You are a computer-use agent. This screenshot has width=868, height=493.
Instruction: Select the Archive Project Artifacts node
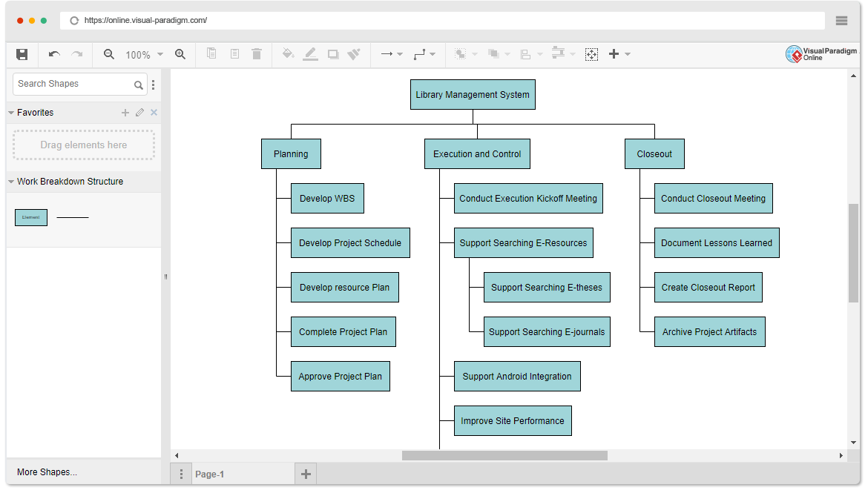click(x=710, y=332)
